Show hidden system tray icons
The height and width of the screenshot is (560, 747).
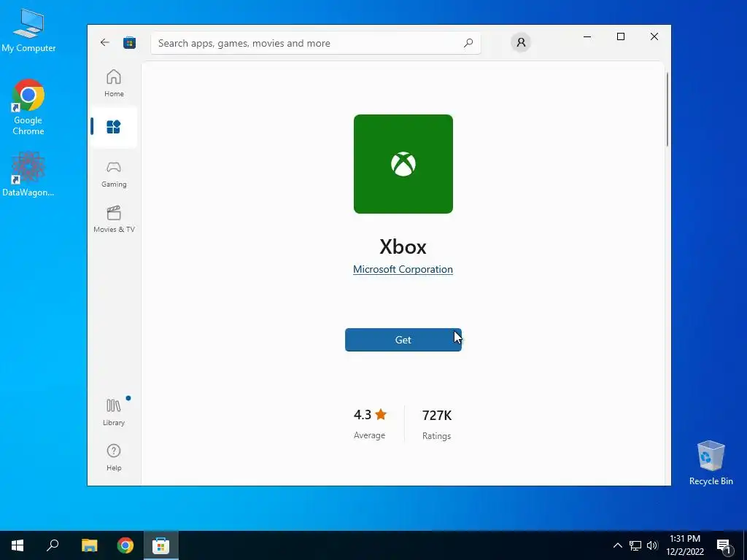point(617,545)
